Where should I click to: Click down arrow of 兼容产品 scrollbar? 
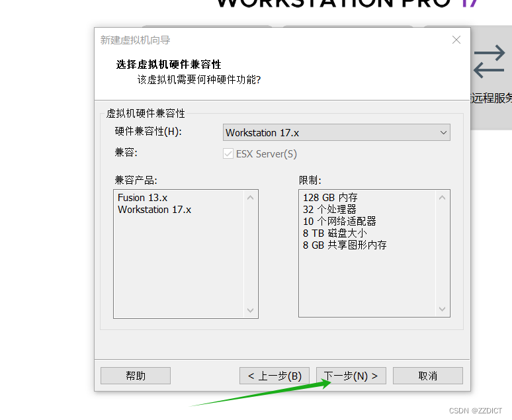pos(251,310)
